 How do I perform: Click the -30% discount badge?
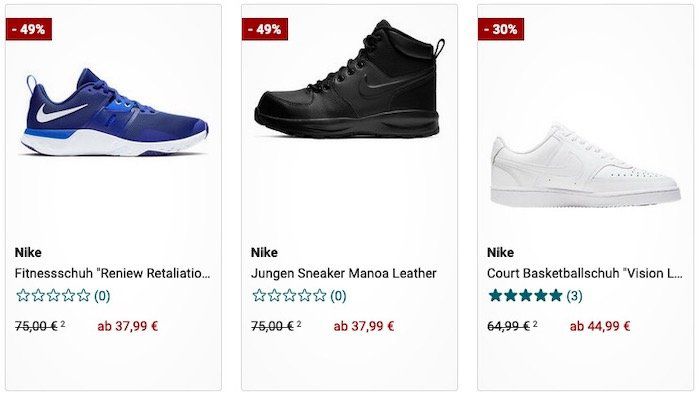501,29
